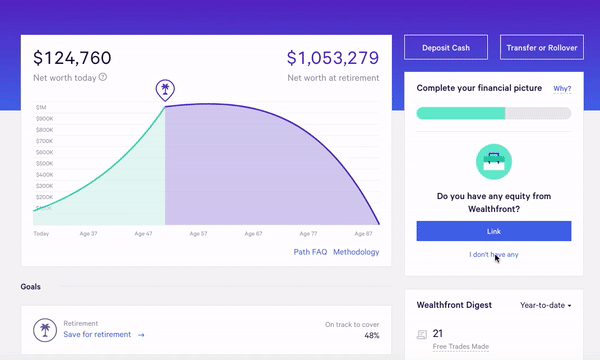Viewport: 600px width, 360px height.
Task: Open the Save for retirement goal link
Action: pos(97,334)
